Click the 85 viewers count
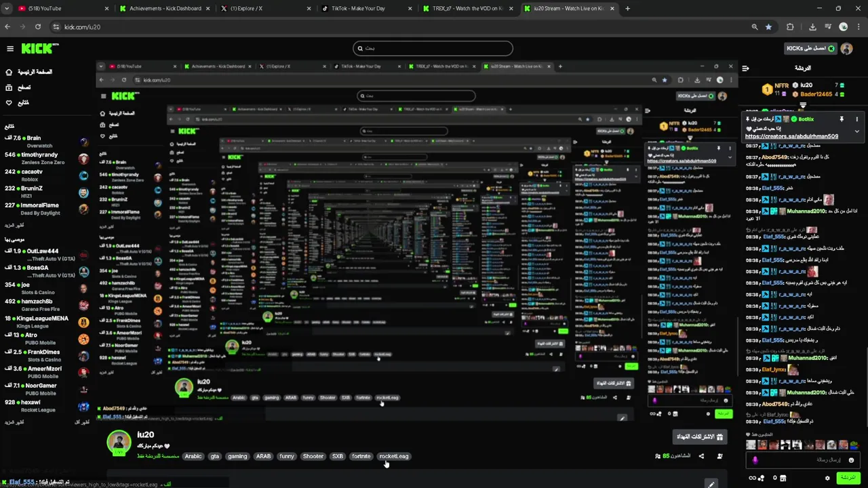 point(672,456)
